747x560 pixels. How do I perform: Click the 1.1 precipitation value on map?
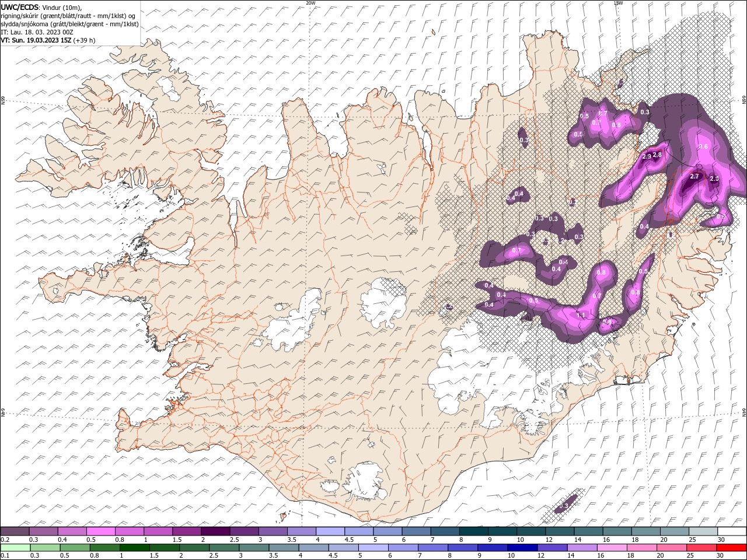(581, 315)
